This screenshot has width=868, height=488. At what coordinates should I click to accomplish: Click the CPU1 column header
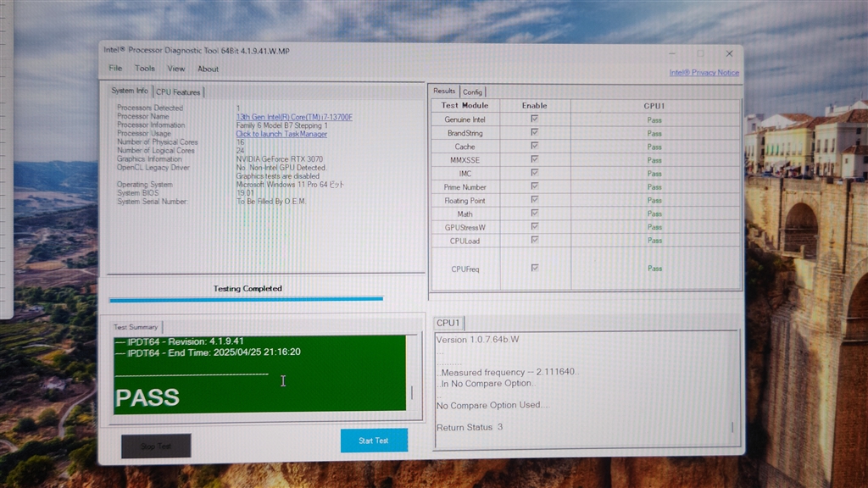click(654, 106)
